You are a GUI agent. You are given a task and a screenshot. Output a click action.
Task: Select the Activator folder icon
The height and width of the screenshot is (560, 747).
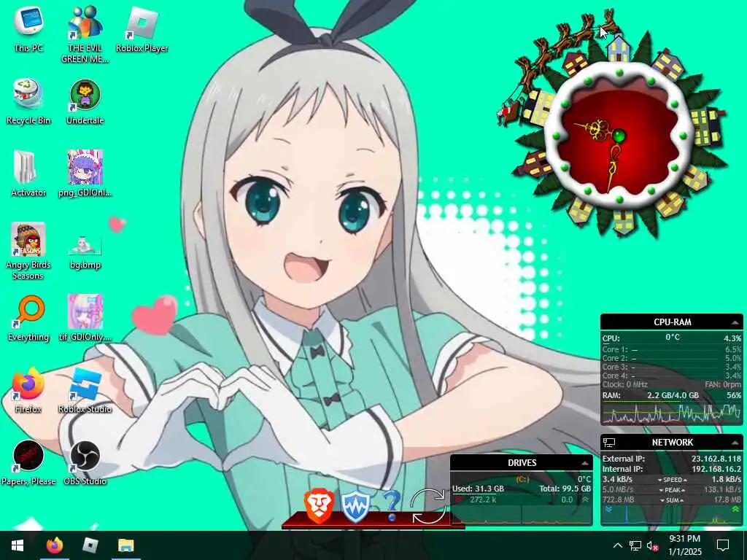(x=28, y=174)
